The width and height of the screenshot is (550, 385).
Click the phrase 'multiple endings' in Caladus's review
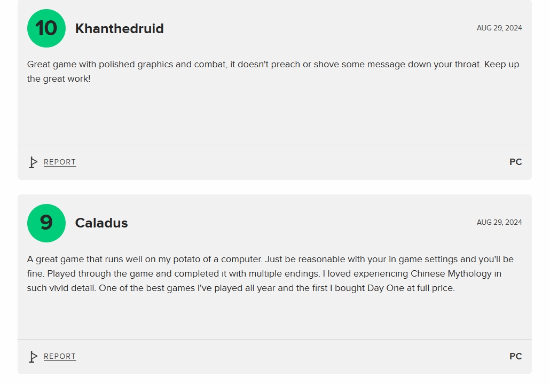[282, 273]
